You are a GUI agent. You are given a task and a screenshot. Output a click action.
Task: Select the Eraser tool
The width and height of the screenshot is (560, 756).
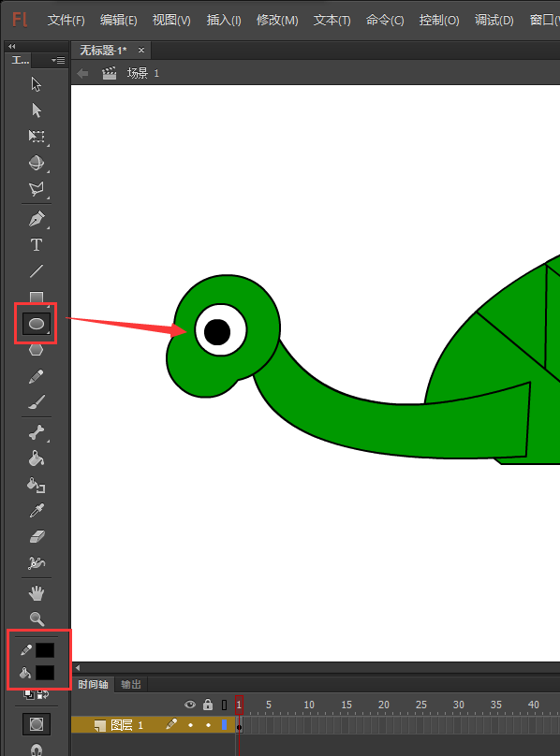click(x=37, y=537)
